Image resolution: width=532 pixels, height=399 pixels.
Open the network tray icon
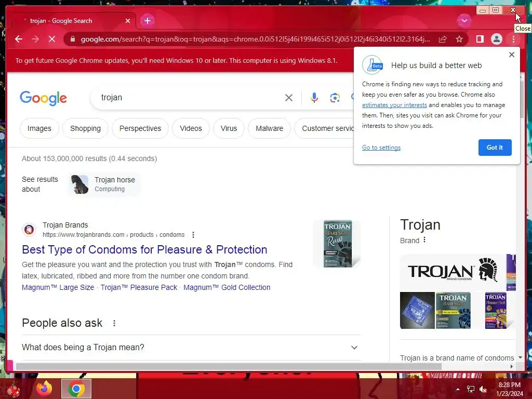tap(471, 389)
